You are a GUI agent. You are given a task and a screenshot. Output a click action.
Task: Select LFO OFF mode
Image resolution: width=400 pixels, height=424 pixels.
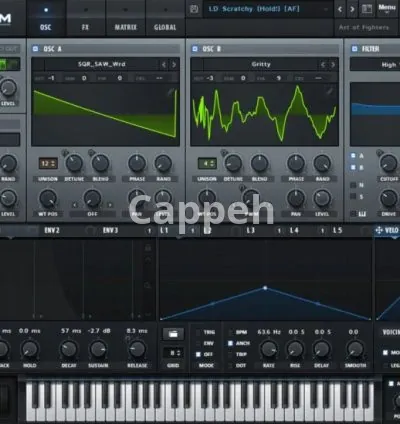[x=198, y=354]
